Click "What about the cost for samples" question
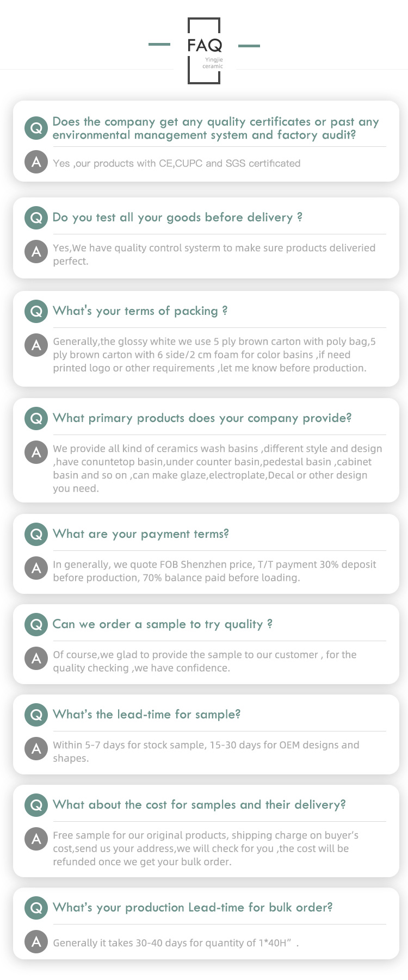This screenshot has height=980, width=408. (x=199, y=805)
